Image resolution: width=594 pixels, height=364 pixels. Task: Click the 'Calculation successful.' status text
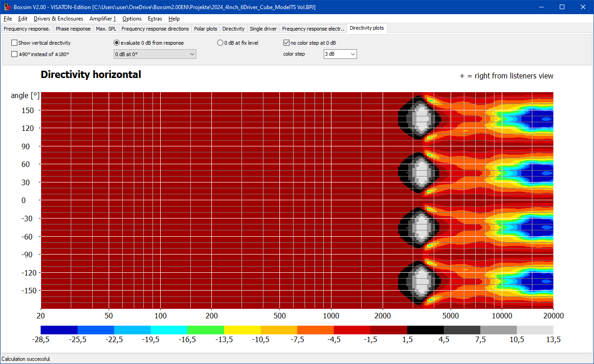point(26,359)
